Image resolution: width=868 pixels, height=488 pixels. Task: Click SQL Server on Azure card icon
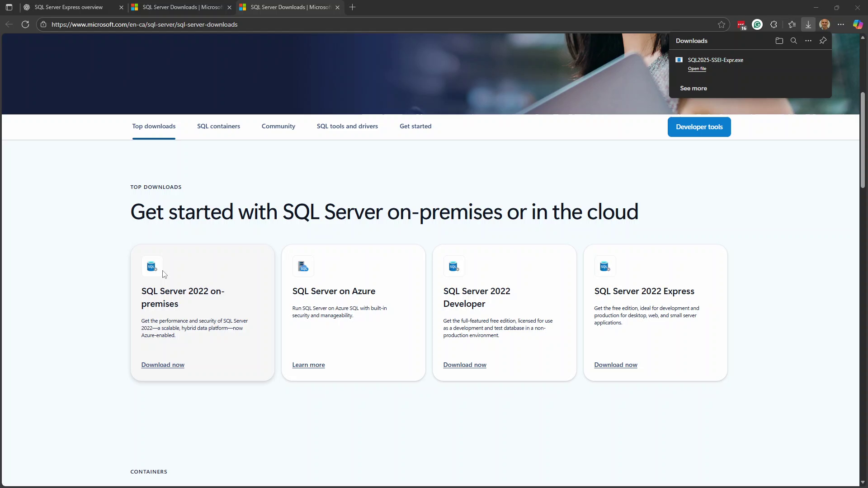tap(303, 266)
